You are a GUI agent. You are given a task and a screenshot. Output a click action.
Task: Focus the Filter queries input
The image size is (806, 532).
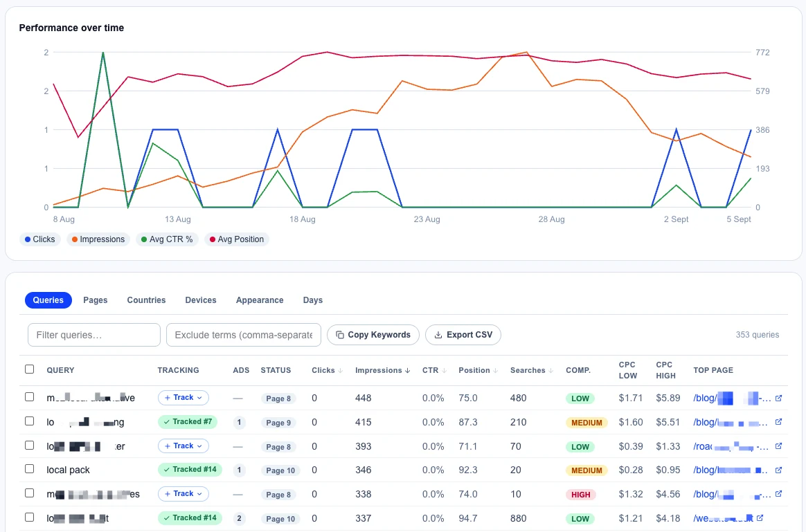[x=94, y=335]
